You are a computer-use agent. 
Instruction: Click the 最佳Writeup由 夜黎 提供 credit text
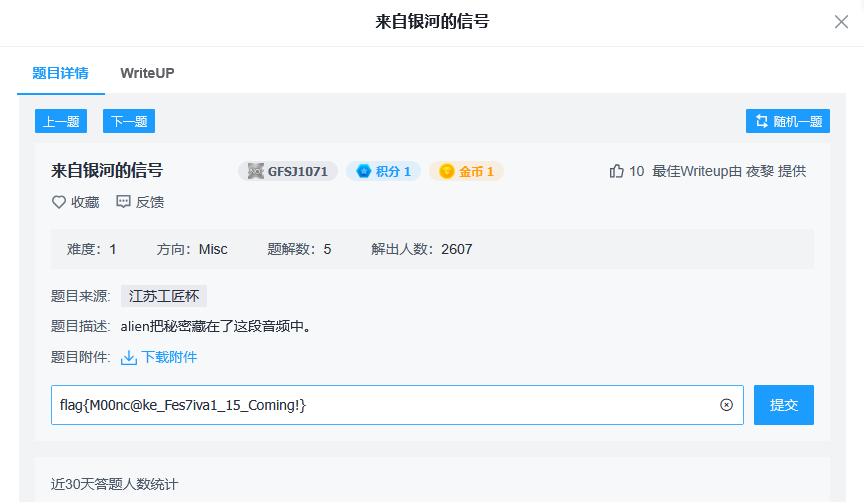point(729,171)
